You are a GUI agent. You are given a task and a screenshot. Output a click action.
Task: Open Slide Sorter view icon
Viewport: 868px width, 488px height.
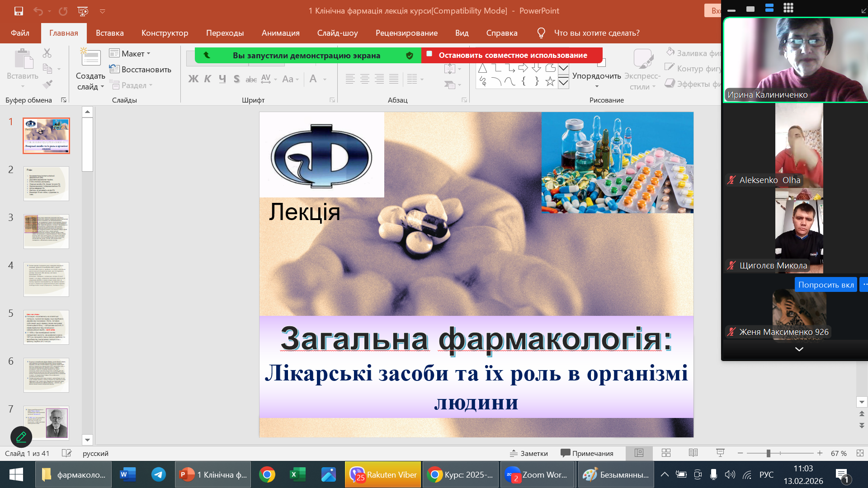[666, 453]
